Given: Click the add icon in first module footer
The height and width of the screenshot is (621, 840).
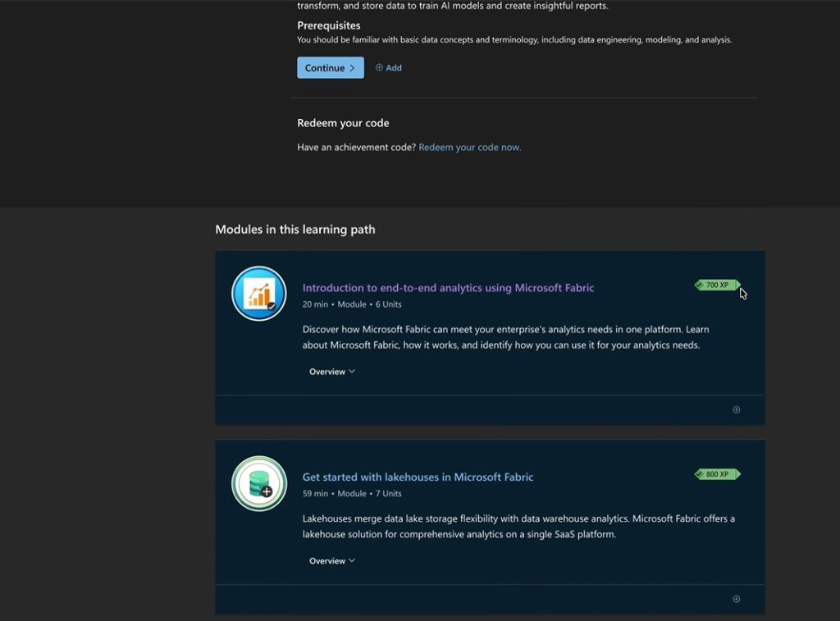Looking at the screenshot, I should [x=736, y=410].
